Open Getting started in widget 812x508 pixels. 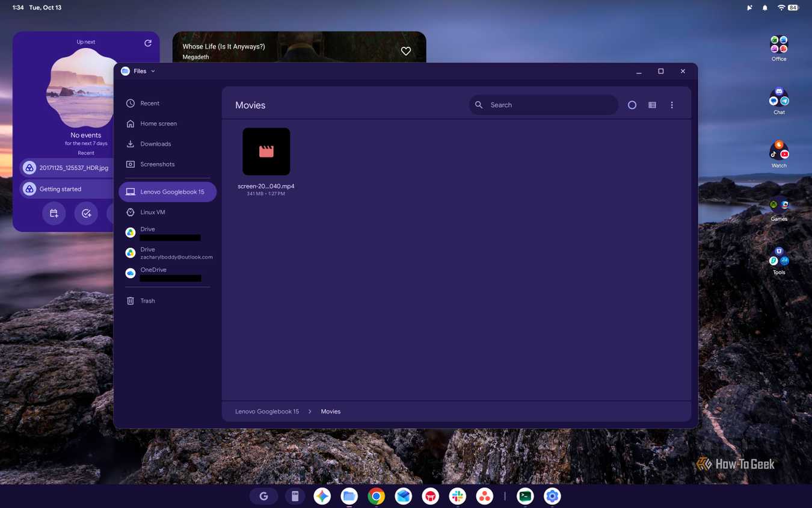tap(66, 189)
